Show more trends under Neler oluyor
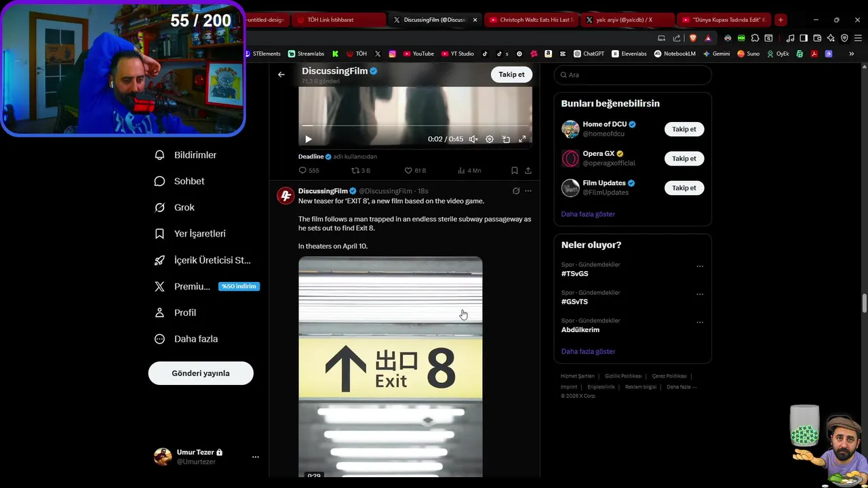 [x=588, y=352]
